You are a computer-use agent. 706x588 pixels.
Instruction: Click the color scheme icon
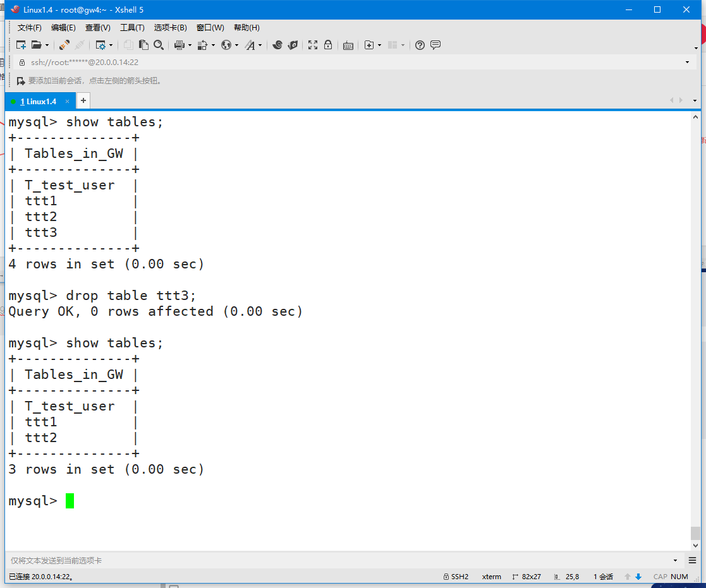click(x=203, y=45)
